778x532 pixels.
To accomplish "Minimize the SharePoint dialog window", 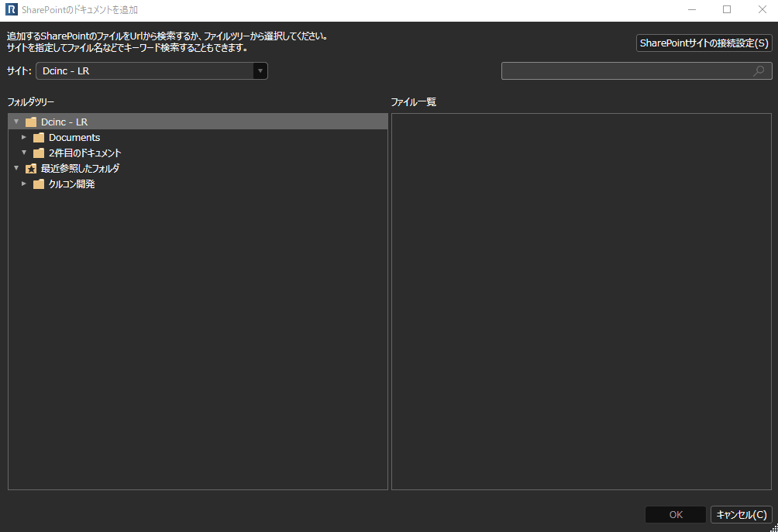I will [692, 10].
